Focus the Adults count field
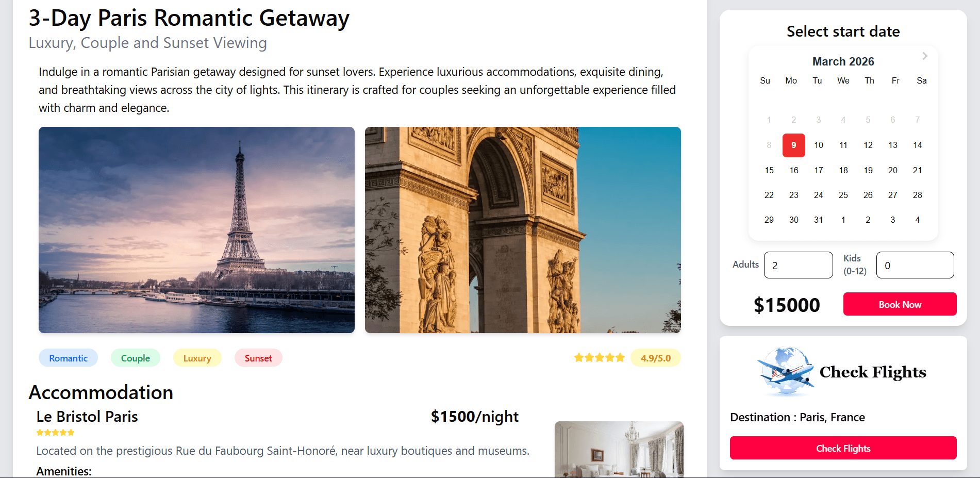This screenshot has width=980, height=478. pos(798,265)
